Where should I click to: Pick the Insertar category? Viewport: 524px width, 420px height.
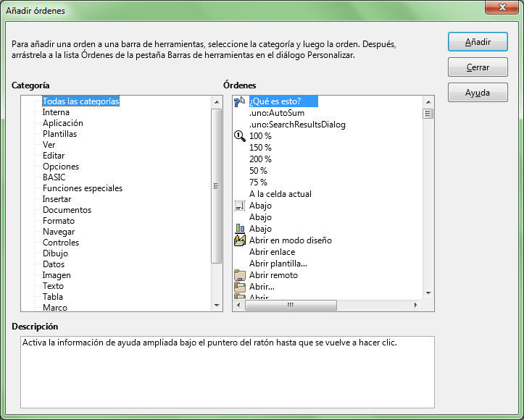tap(57, 199)
